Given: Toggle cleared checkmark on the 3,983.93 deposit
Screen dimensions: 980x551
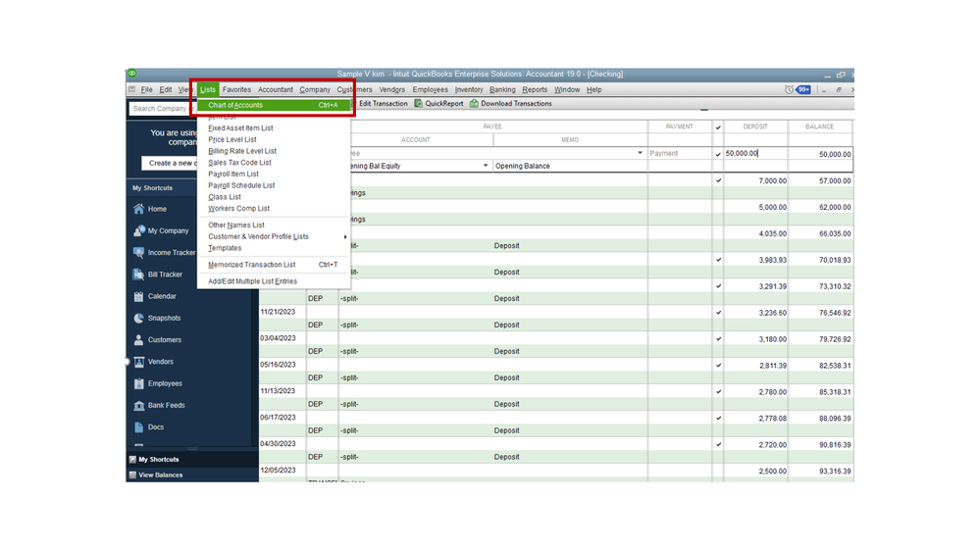Looking at the screenshot, I should point(718,260).
